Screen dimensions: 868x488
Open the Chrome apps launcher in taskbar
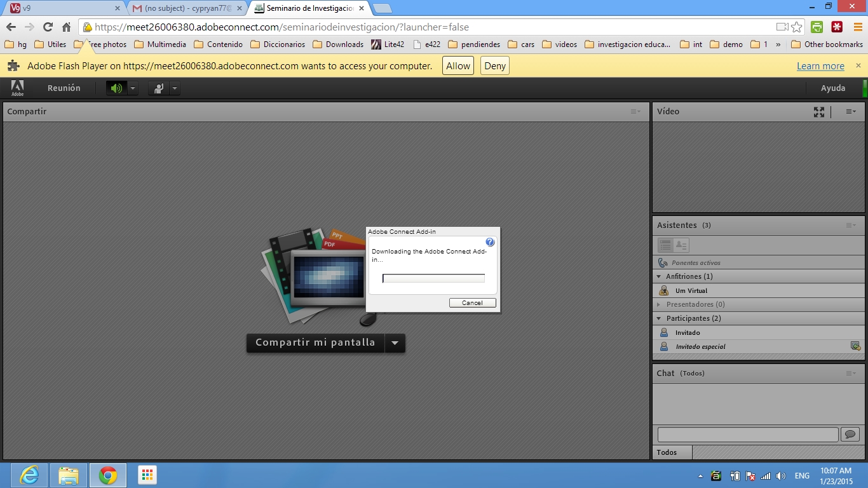pyautogui.click(x=147, y=475)
